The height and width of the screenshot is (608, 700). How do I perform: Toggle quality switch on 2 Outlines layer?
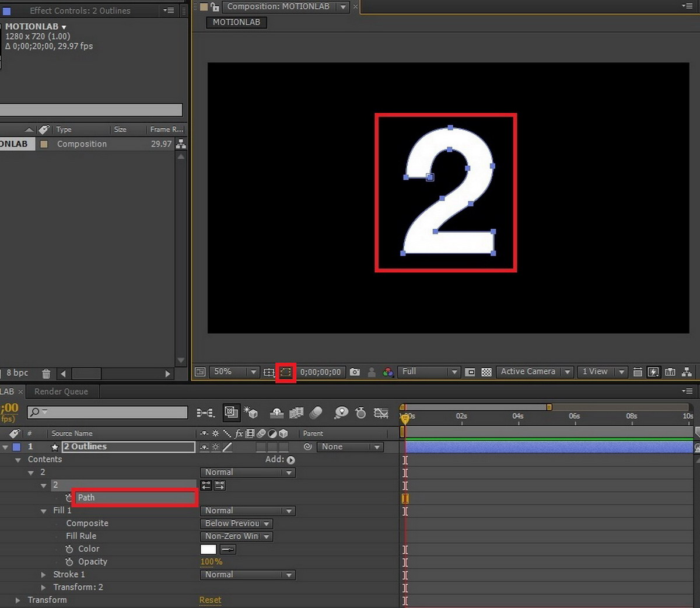coord(227,447)
